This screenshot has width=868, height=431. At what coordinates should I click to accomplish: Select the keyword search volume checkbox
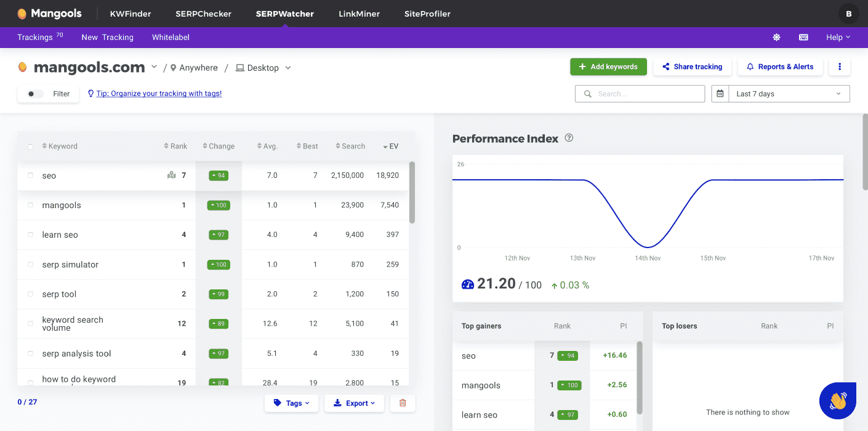31,324
